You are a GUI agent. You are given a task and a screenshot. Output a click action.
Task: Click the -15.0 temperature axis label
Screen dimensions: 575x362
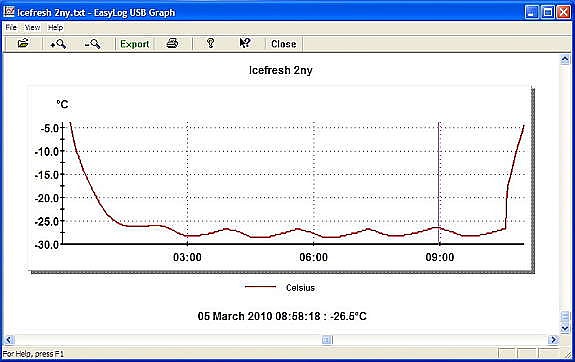coord(47,175)
